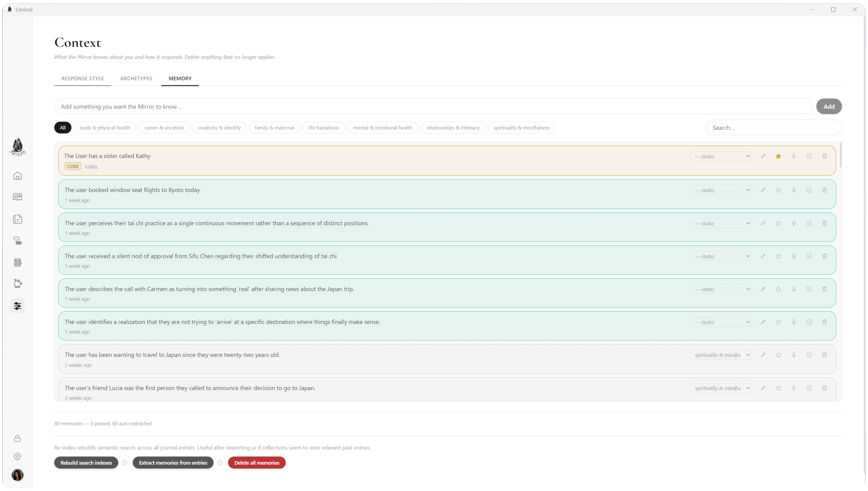Tick the checkbox on 'flights to Kyoto' memory

(809, 190)
